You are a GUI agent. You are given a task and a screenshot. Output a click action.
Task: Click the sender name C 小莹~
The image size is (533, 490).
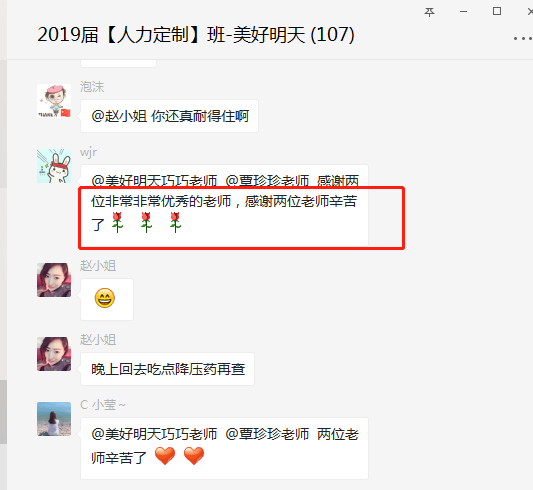pyautogui.click(x=103, y=405)
